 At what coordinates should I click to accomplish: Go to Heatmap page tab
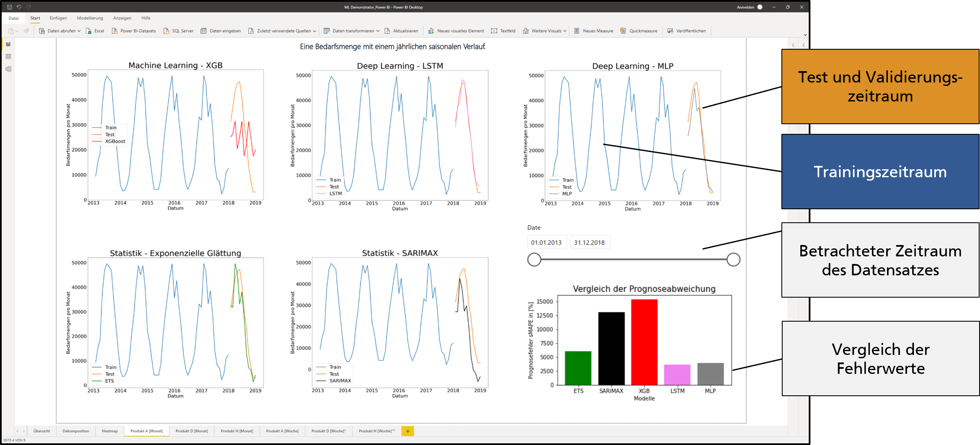[x=110, y=431]
